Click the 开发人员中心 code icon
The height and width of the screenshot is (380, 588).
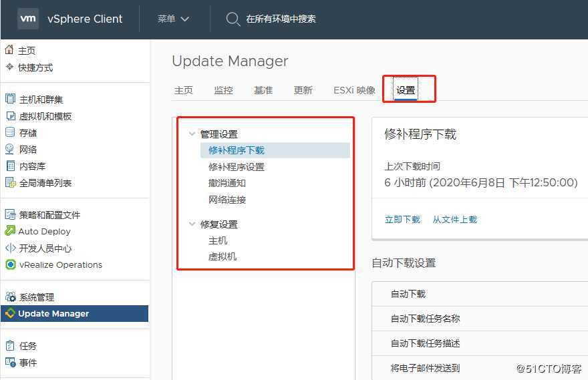coord(11,248)
